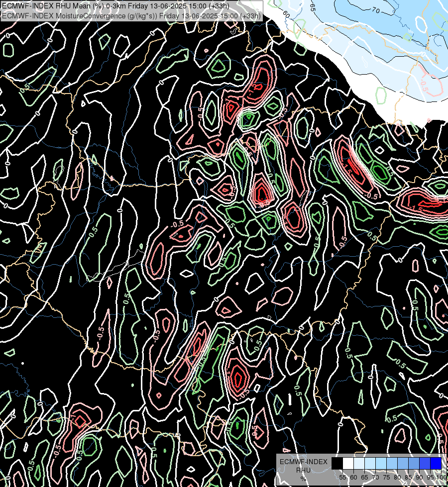Click the legend swatch between 65 and 70

coord(370,463)
